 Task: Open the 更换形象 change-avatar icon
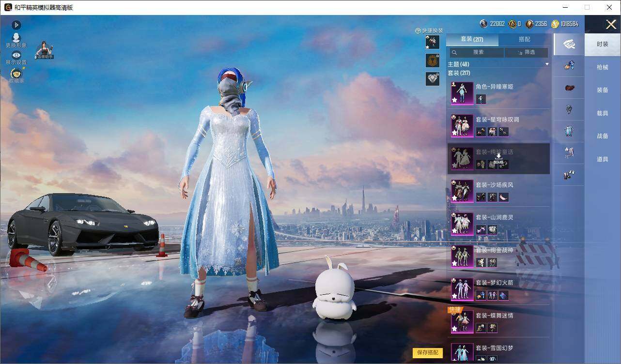[16, 38]
